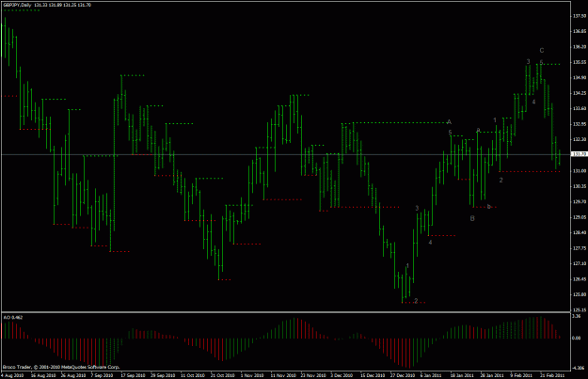Viewport: 588px width, 379px height.
Task: Click the 21 Feb 2011 date label
Action: [552, 375]
